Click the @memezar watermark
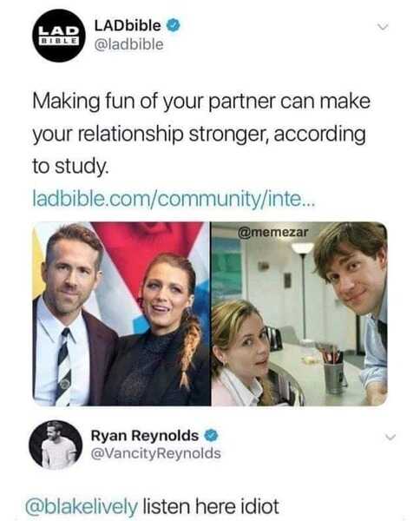The width and height of the screenshot is (420, 521). pos(272,232)
